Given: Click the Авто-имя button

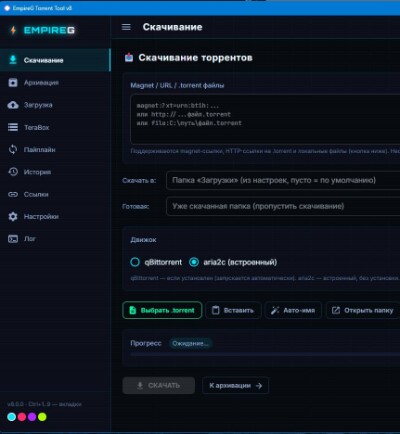Looking at the screenshot, I should click(293, 310).
